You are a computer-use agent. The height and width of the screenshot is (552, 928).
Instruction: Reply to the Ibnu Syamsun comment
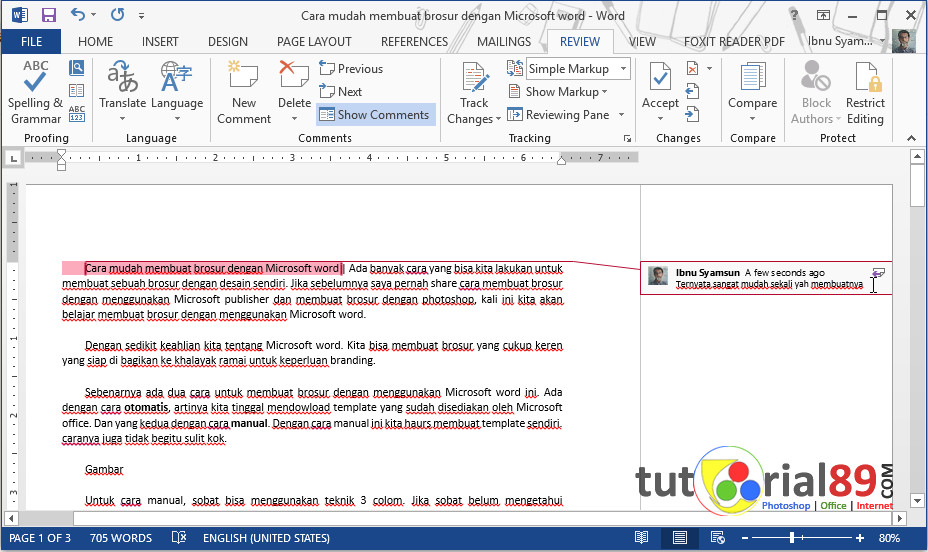coord(878,273)
